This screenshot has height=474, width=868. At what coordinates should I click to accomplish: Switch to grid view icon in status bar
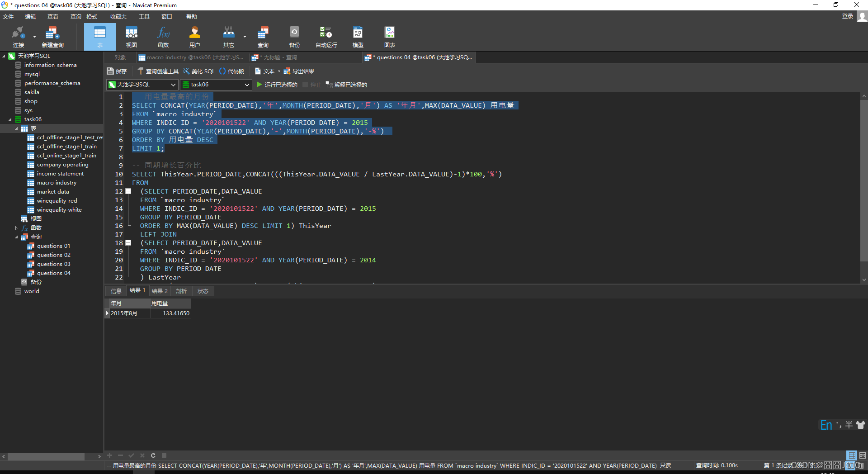point(852,455)
